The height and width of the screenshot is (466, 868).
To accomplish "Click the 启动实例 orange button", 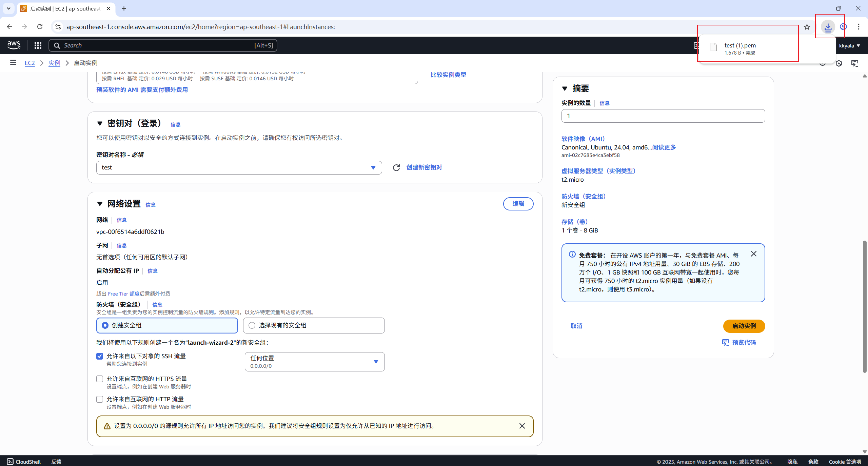I will click(744, 326).
